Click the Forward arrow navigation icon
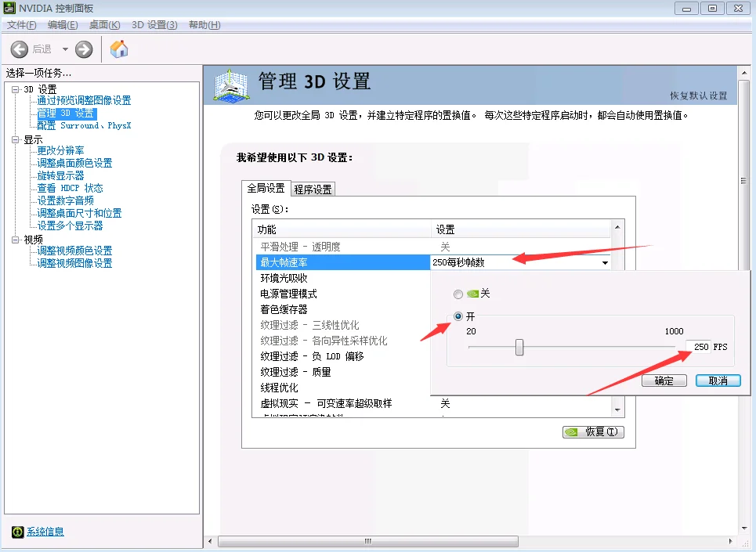This screenshot has width=756, height=552. click(84, 49)
